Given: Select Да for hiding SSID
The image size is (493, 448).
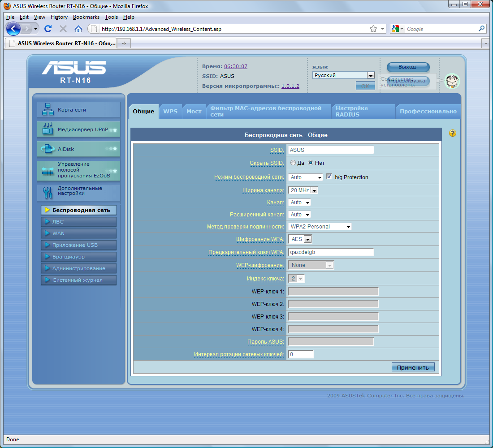Looking at the screenshot, I should click(293, 163).
